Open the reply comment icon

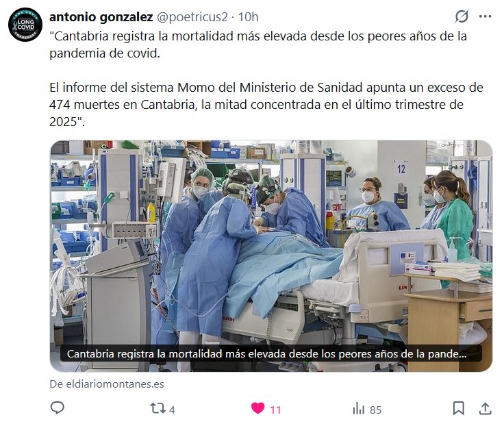[58, 408]
